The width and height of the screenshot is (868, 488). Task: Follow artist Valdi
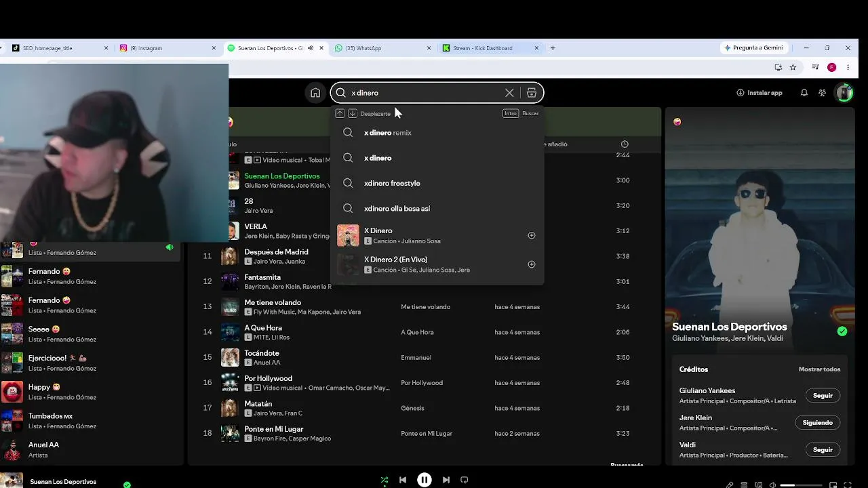click(x=823, y=449)
